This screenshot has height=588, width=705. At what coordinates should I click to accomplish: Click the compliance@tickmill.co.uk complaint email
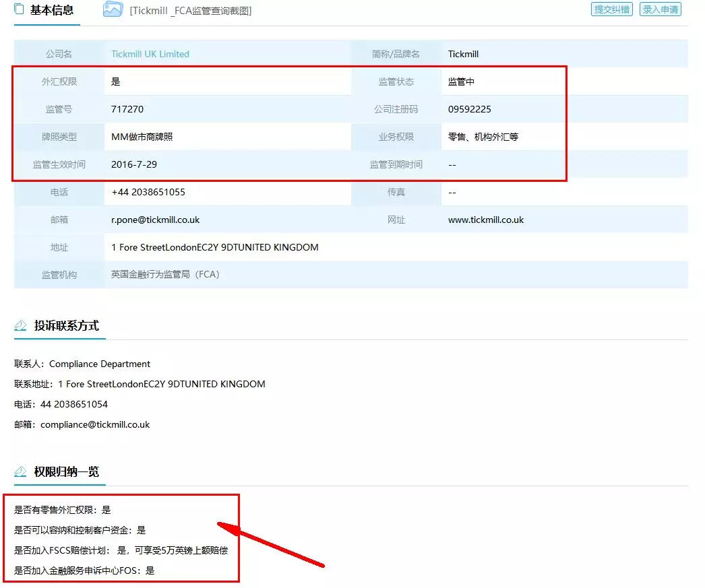point(95,424)
